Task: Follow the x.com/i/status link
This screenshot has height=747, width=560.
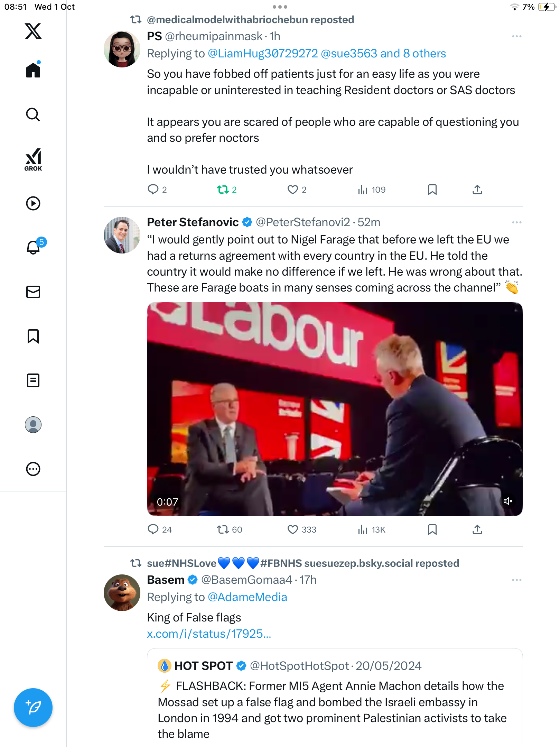Action: pyautogui.click(x=209, y=634)
